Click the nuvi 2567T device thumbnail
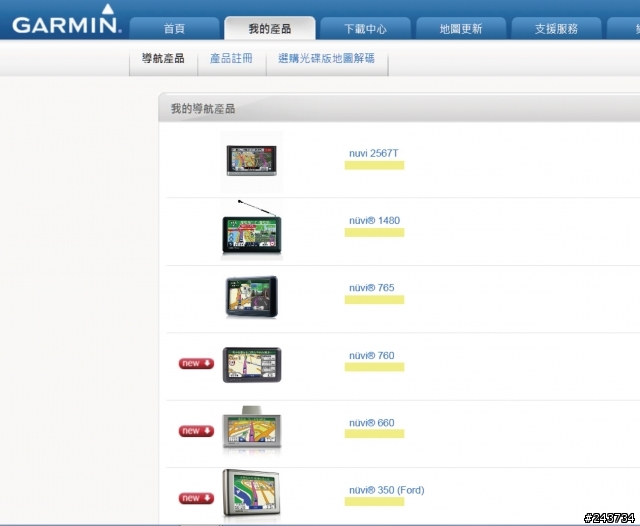Screen dimensions: 640x526 point(251,161)
